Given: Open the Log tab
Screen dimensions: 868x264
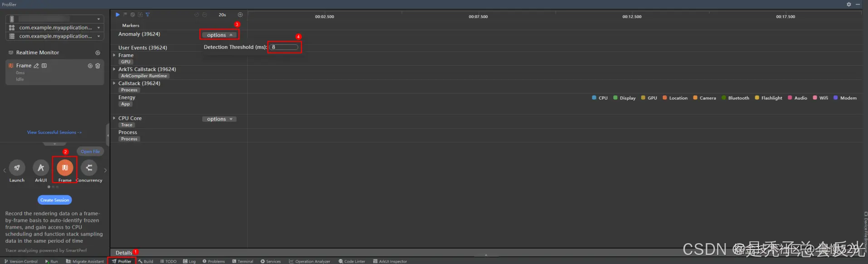Looking at the screenshot, I should (x=189, y=261).
